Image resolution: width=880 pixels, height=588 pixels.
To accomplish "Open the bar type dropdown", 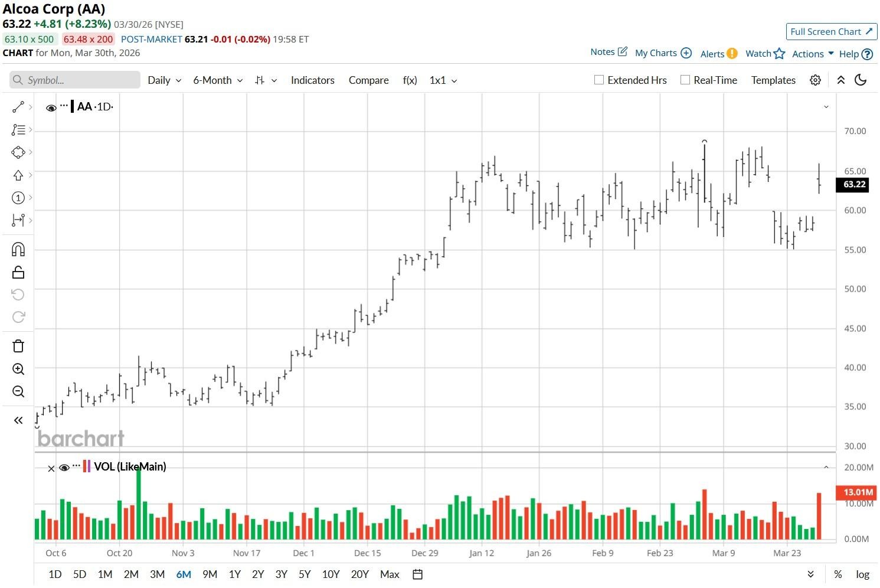I will pyautogui.click(x=266, y=80).
